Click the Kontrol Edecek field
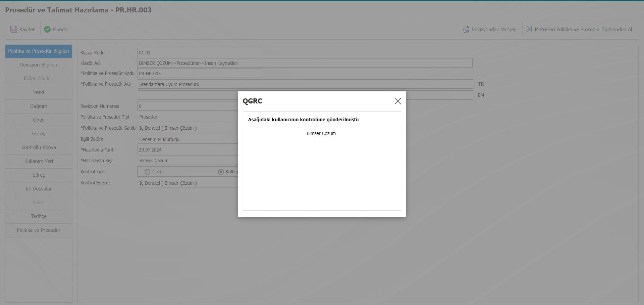 coord(188,183)
